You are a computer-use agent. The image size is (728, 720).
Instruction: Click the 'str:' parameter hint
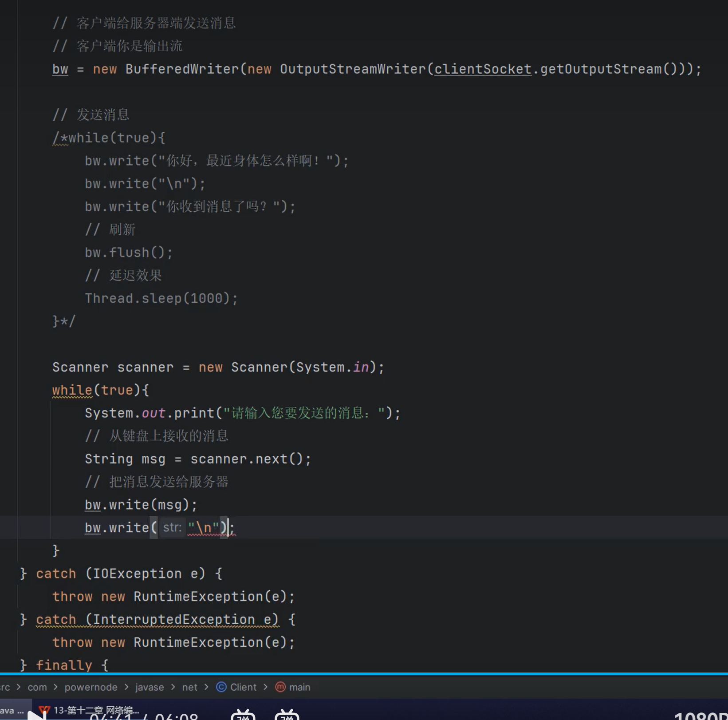tap(172, 528)
